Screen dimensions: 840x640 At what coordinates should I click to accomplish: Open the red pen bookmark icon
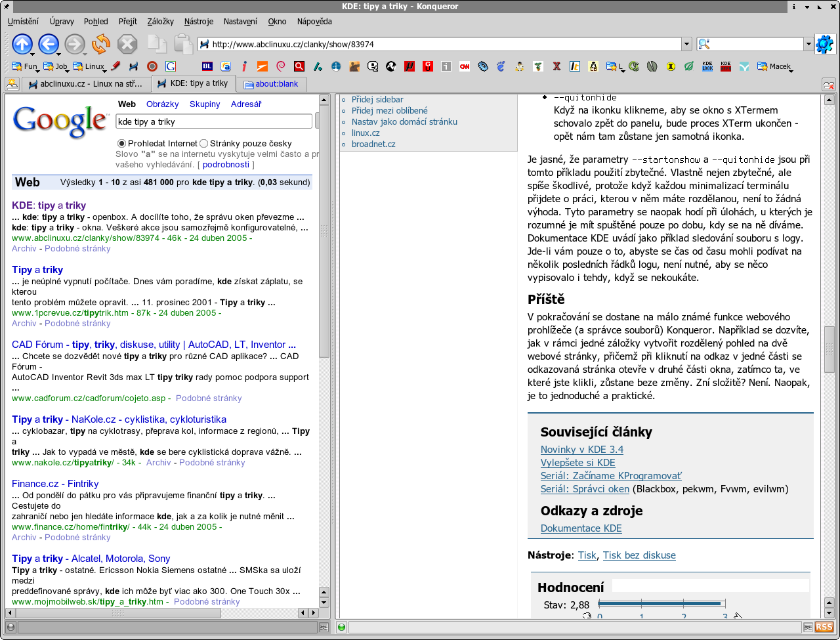click(115, 66)
